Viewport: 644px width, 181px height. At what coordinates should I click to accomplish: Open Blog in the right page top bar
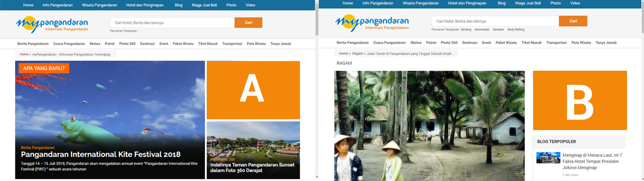pos(502,3)
